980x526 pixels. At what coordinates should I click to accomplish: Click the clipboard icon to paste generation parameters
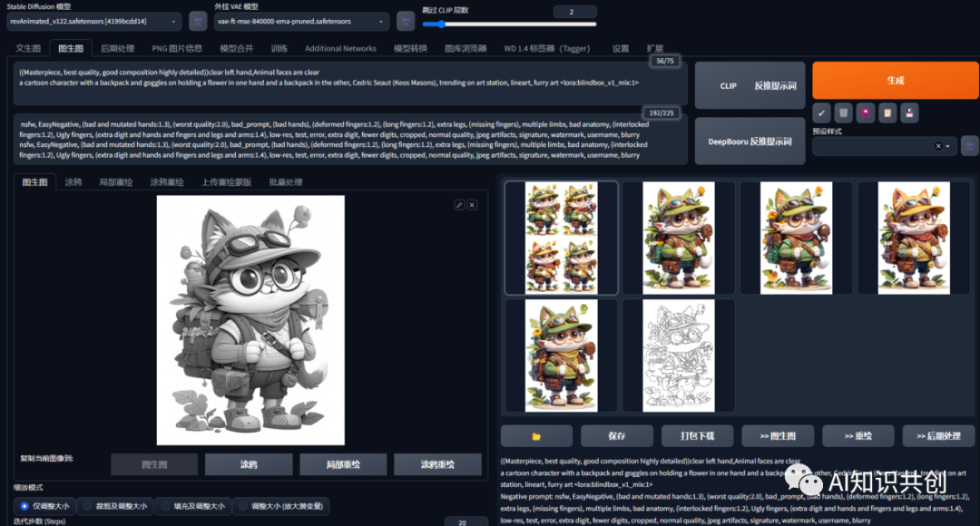point(887,112)
